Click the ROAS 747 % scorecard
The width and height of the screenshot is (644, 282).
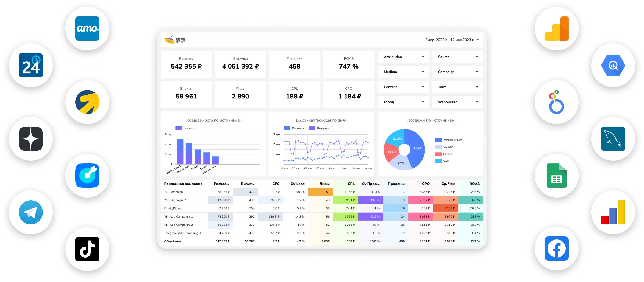349,64
